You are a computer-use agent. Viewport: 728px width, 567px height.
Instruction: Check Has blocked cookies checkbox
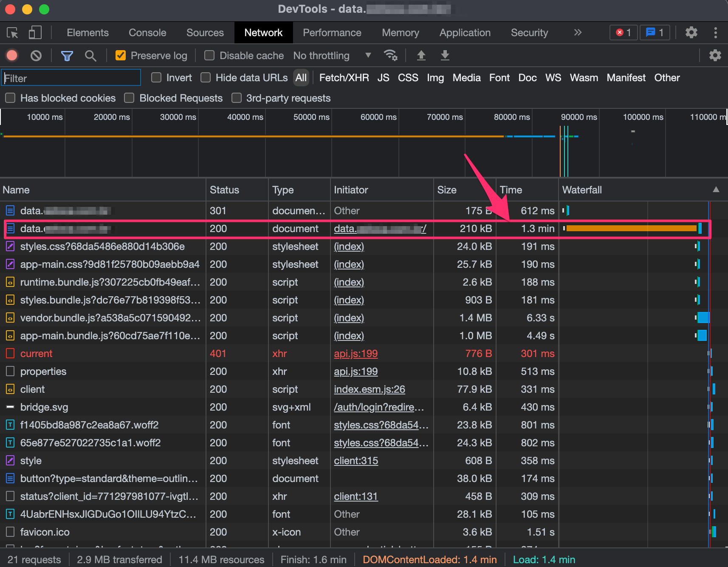(x=10, y=98)
